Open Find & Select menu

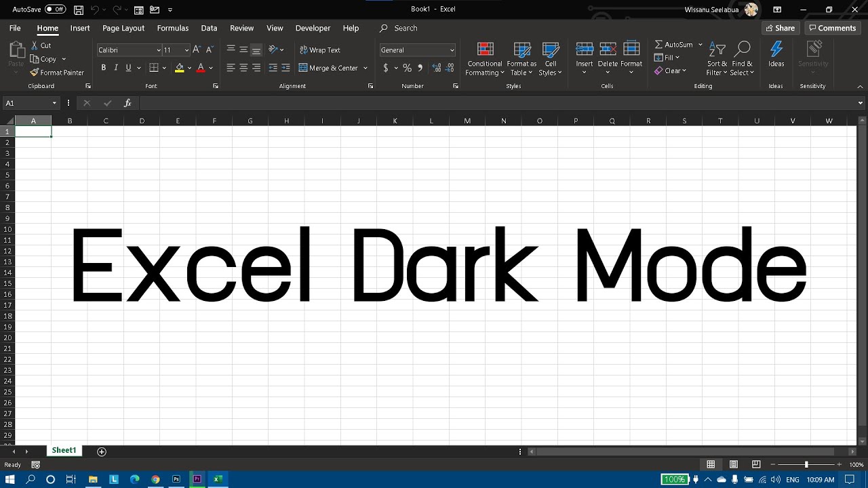743,60
